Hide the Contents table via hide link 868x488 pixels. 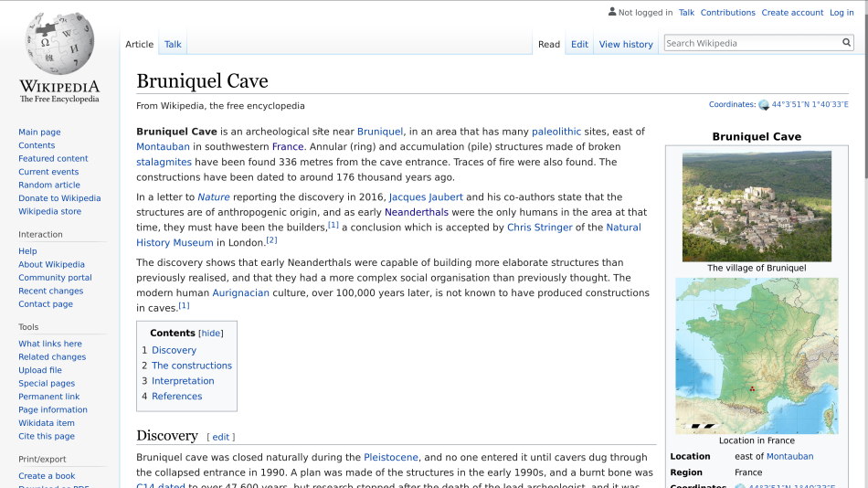point(210,333)
